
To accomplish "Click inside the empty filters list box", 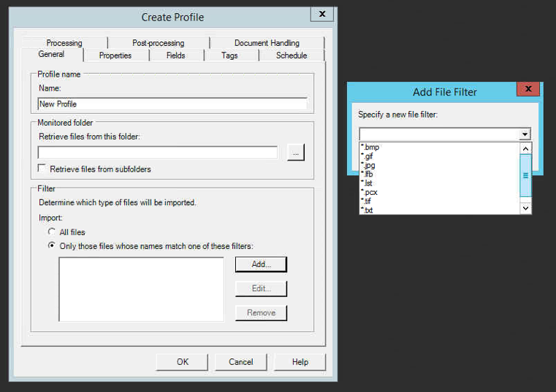I will (x=141, y=289).
